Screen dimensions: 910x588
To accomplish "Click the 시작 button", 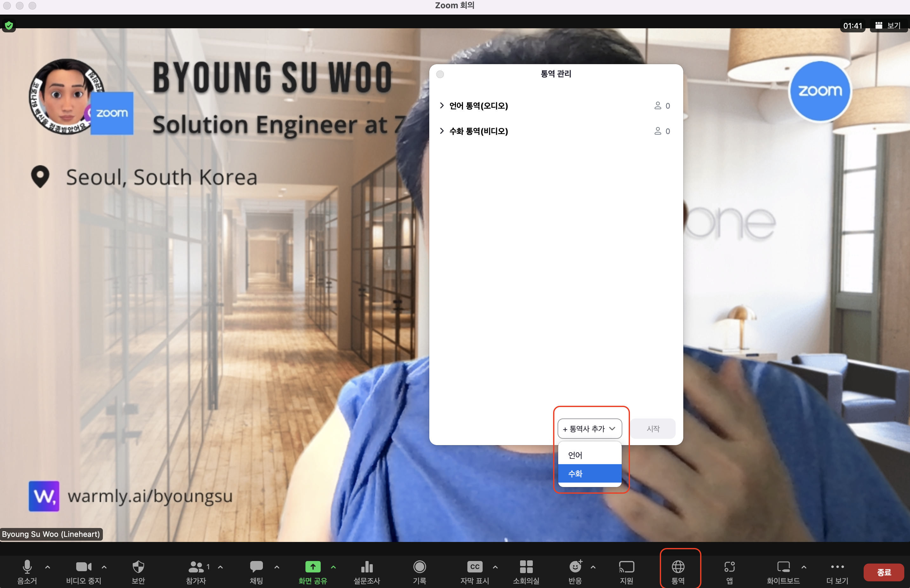I will pos(652,428).
